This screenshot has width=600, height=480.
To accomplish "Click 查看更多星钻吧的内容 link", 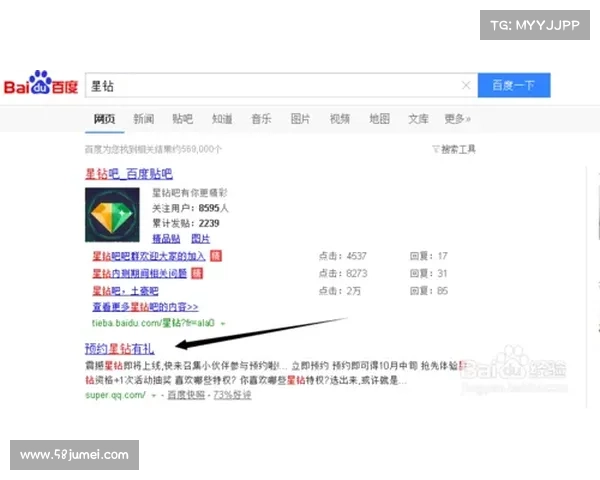I will [145, 307].
